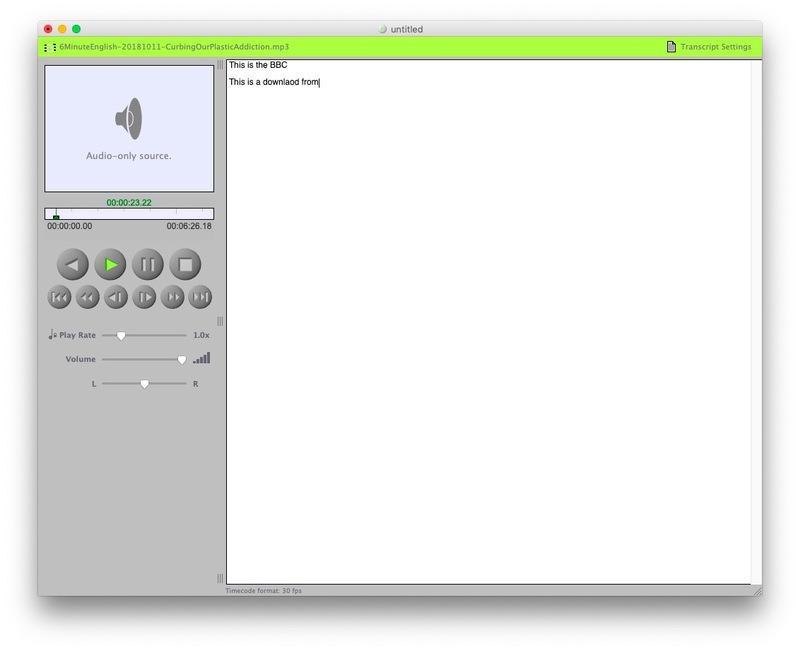This screenshot has height=651, width=800.
Task: Place cursor in 'This is a downlaod from' line
Action: tap(273, 82)
